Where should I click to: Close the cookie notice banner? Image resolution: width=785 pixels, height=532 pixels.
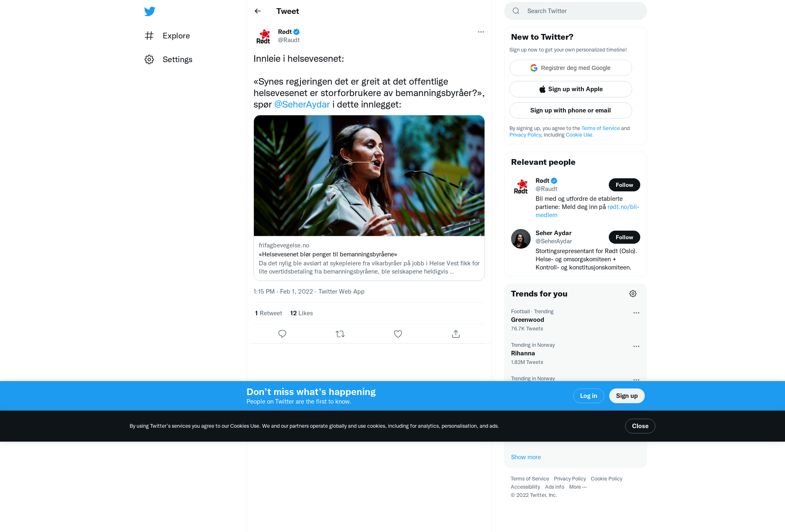[640, 426]
